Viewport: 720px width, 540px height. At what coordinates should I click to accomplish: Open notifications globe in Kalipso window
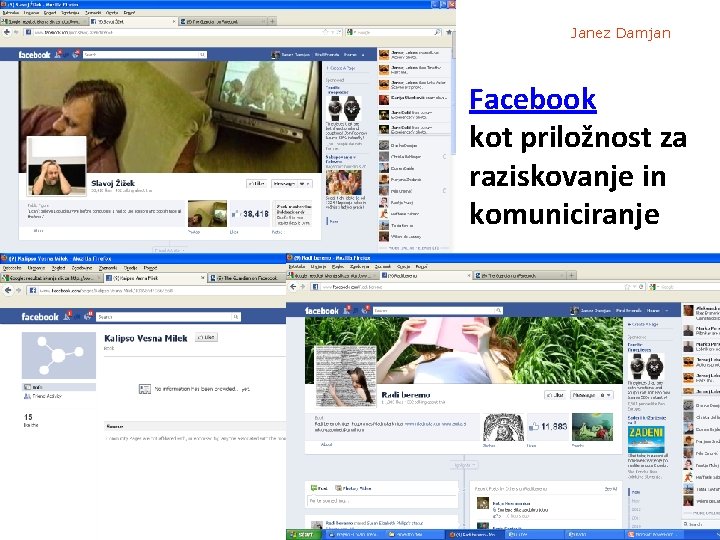pos(88,316)
